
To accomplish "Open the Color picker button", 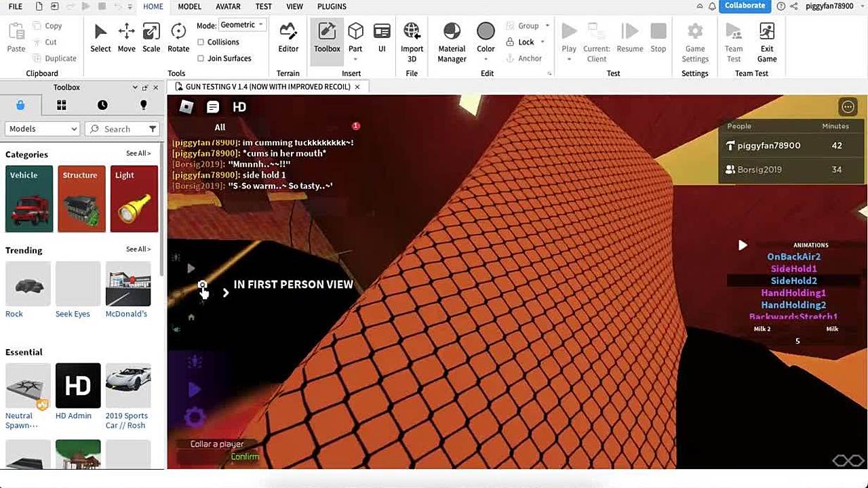I will (x=486, y=37).
